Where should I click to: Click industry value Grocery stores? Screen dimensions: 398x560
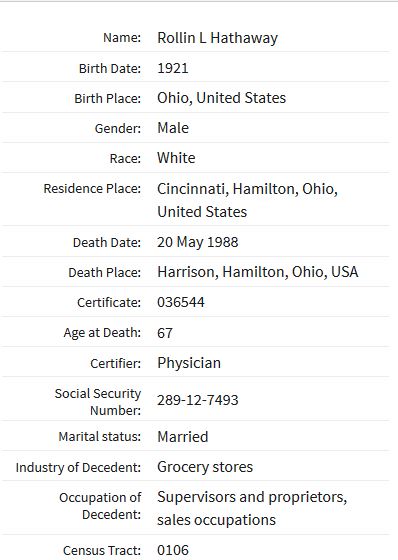point(205,467)
